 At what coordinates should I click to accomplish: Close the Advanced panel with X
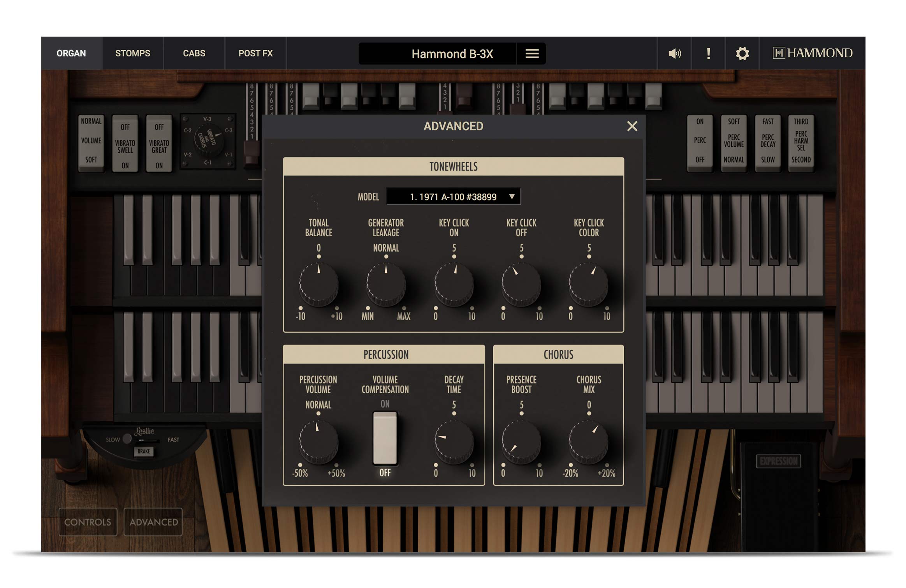pos(632,126)
